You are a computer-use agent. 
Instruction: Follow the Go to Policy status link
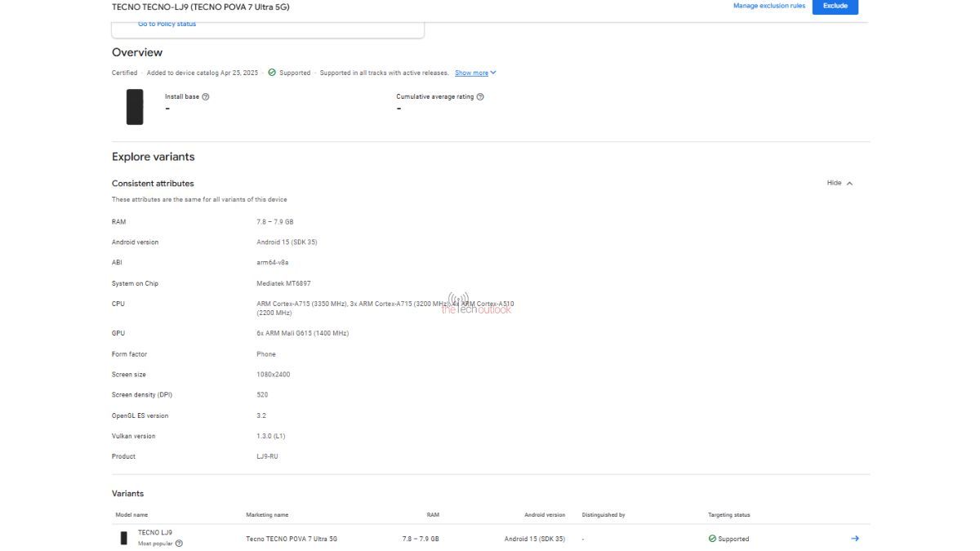(167, 24)
